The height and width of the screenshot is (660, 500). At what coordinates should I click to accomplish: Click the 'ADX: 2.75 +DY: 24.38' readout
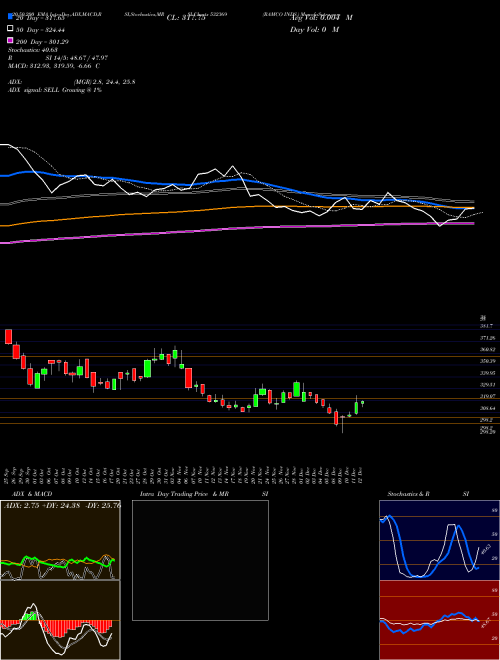tap(43, 506)
